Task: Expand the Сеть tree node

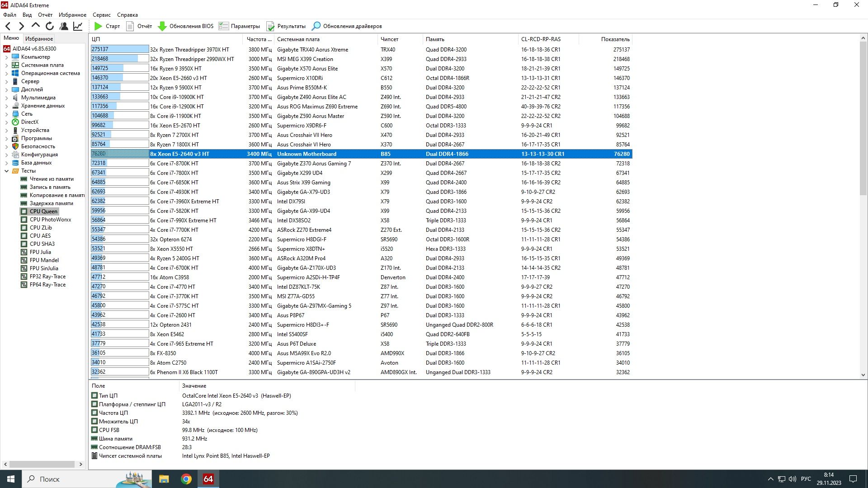Action: click(x=6, y=114)
